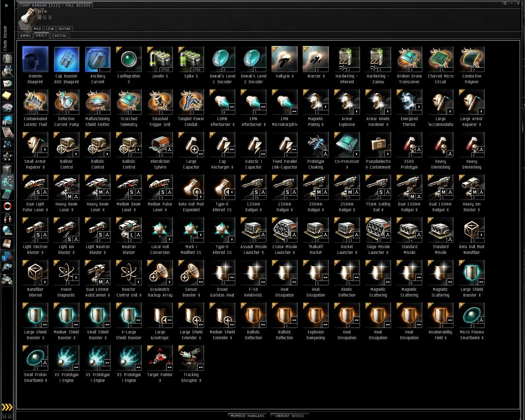Click the Corp Hangar [111] window title
Image resolution: width=525 pixels, height=420 pixels.
coord(55,5)
